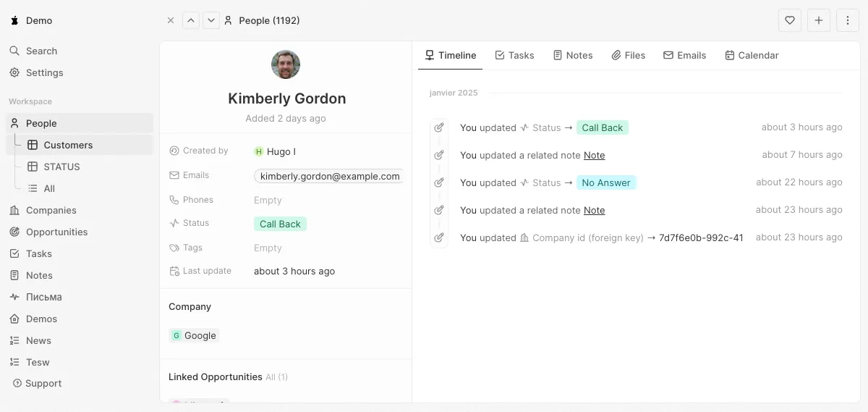Screen dimensions: 868x412
Task: Navigate to Opportunities in sidebar
Action: pyautogui.click(x=56, y=232)
